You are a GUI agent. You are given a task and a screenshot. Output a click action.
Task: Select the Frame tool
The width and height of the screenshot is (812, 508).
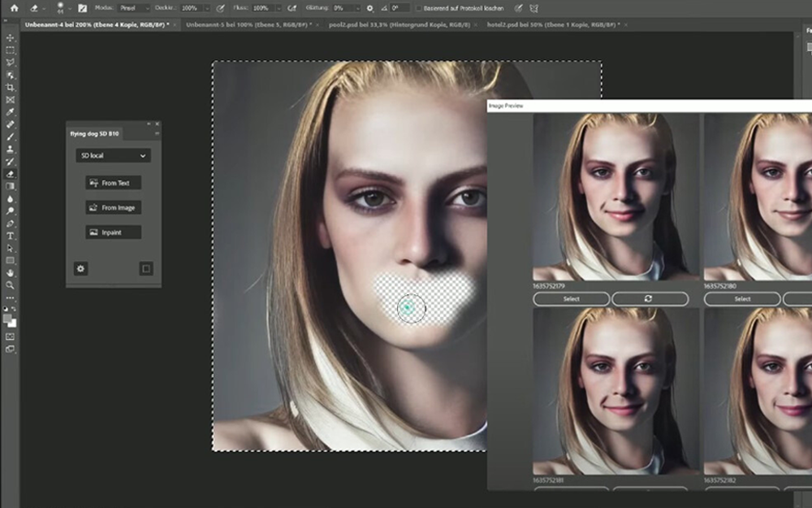click(x=10, y=100)
